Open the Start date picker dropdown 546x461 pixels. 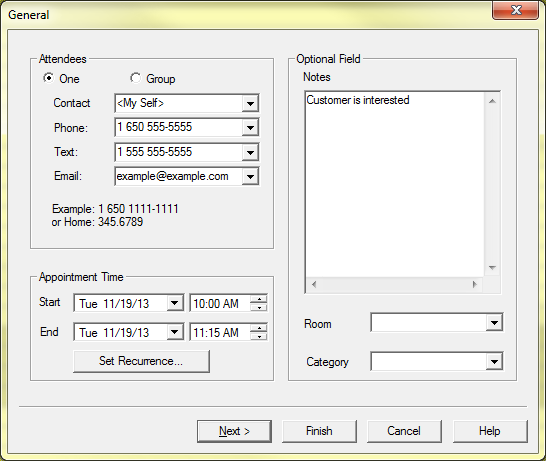coord(174,303)
